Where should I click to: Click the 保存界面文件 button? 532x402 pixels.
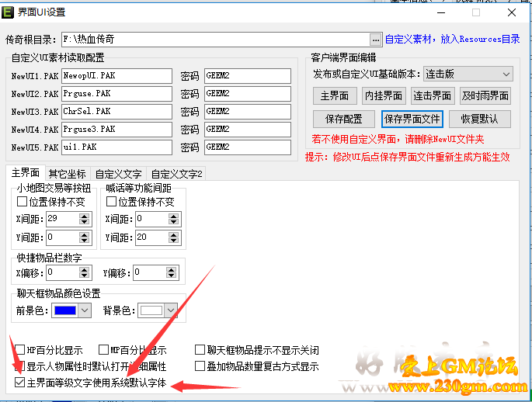pos(412,119)
